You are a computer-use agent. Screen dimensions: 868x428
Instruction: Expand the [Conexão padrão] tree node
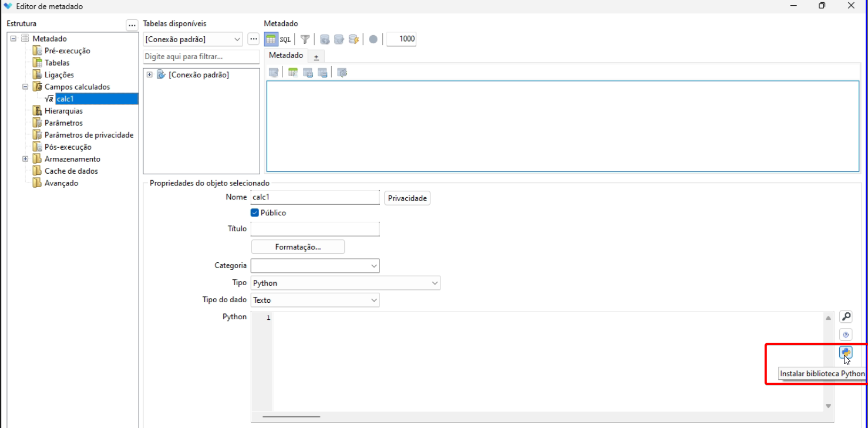[x=150, y=75]
